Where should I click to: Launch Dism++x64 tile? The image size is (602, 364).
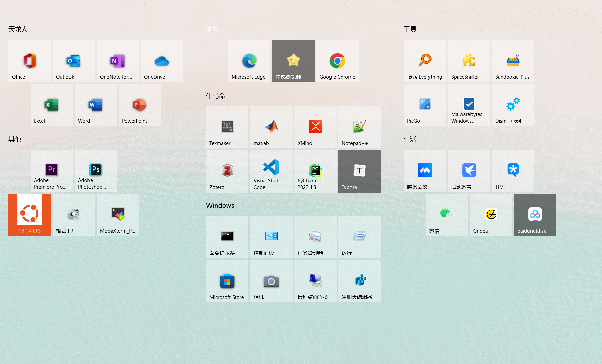coord(513,105)
